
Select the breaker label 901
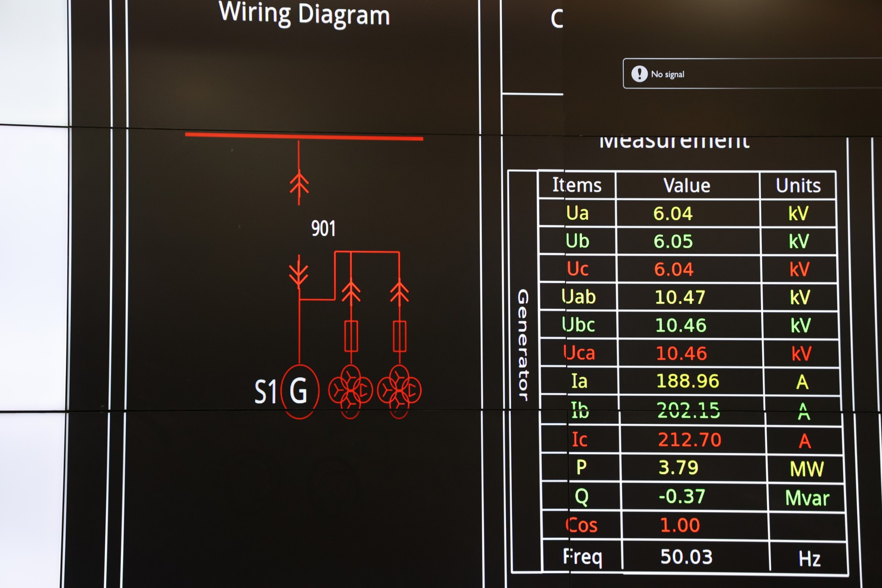[323, 228]
